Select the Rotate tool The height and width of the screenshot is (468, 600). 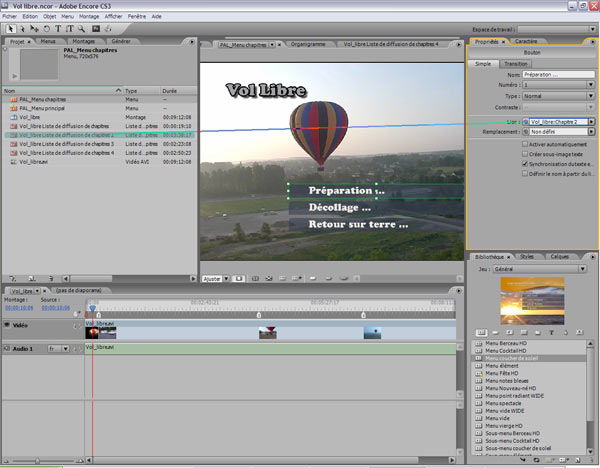click(45, 29)
